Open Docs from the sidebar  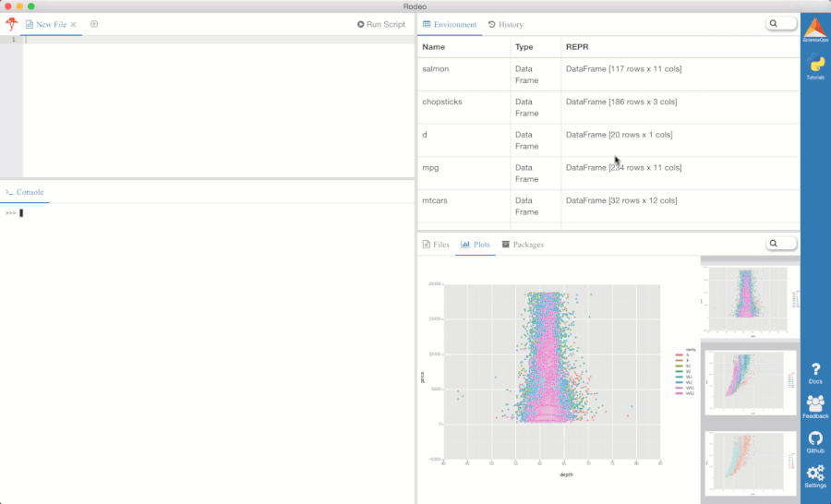click(815, 374)
